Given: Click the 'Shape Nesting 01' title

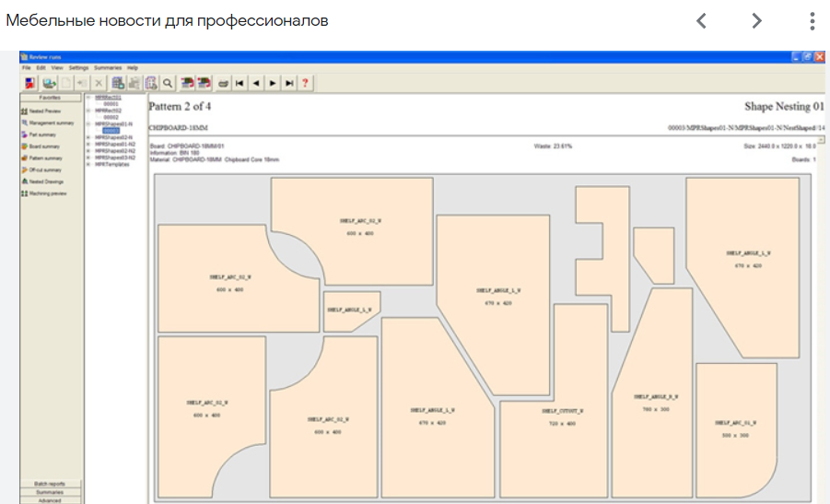Looking at the screenshot, I should (784, 106).
